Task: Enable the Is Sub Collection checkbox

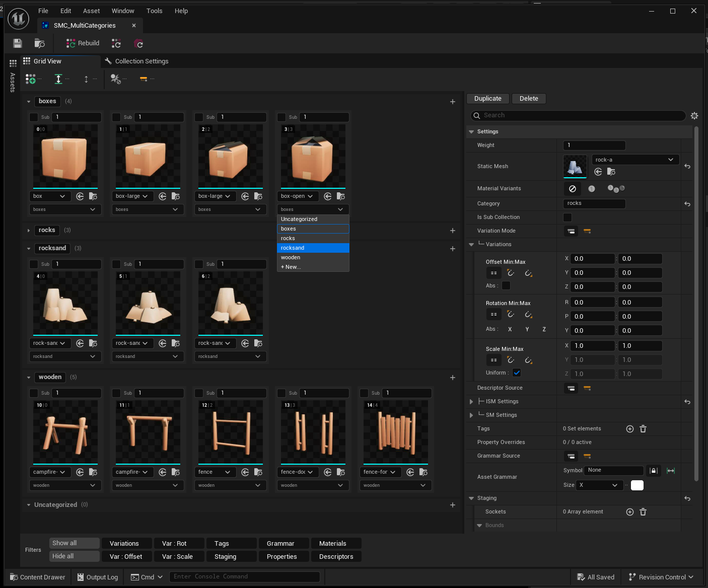Action: 568,217
